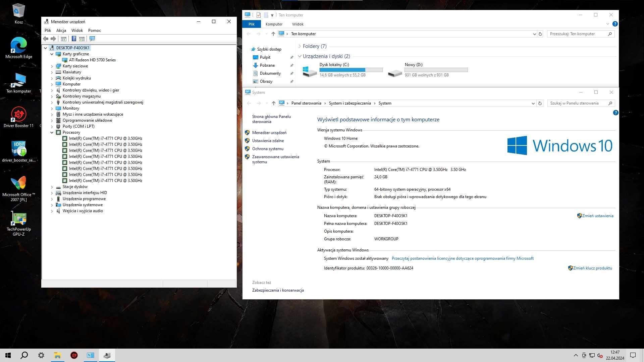Viewport: 644px width, 362px height.
Task: Click the help icon in System window
Action: (615, 113)
